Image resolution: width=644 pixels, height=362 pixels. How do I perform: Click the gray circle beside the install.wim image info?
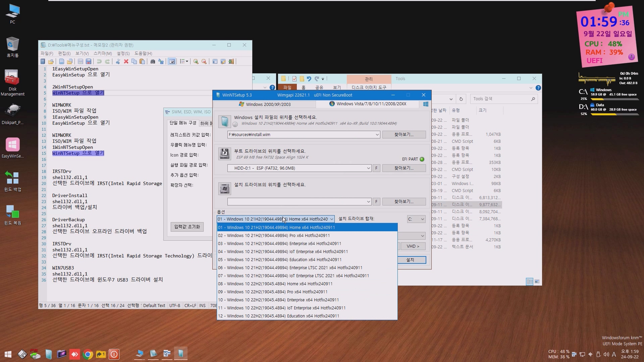coord(235,124)
